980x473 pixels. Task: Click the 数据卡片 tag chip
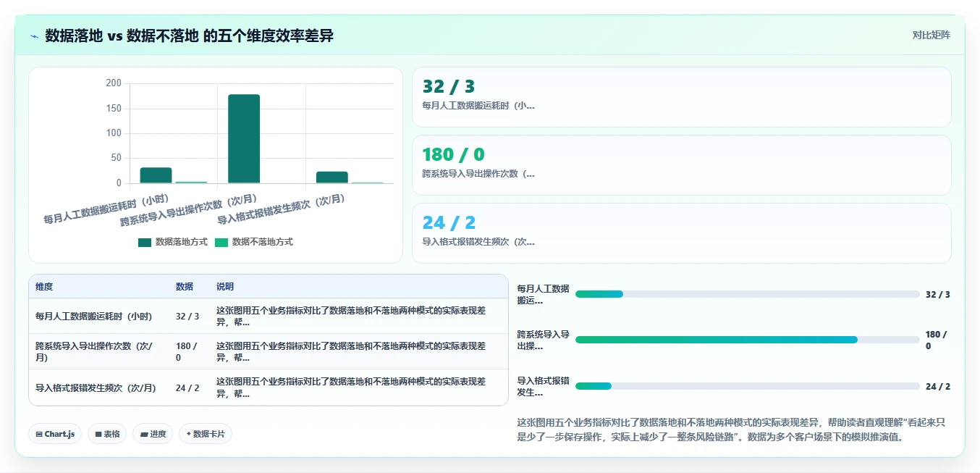206,434
